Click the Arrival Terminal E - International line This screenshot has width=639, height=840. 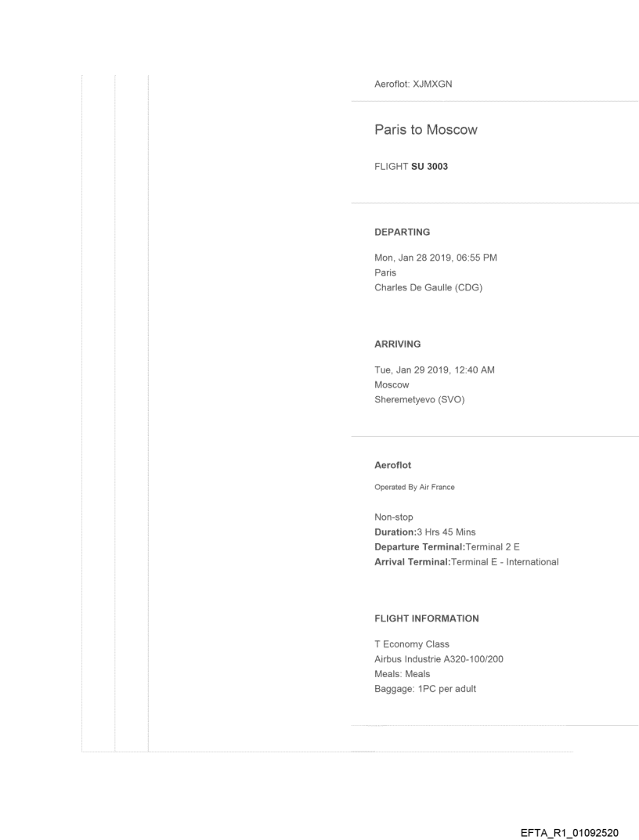pos(466,561)
